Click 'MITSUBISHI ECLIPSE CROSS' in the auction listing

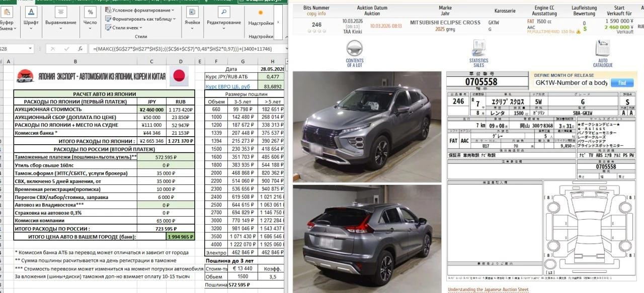click(x=445, y=23)
